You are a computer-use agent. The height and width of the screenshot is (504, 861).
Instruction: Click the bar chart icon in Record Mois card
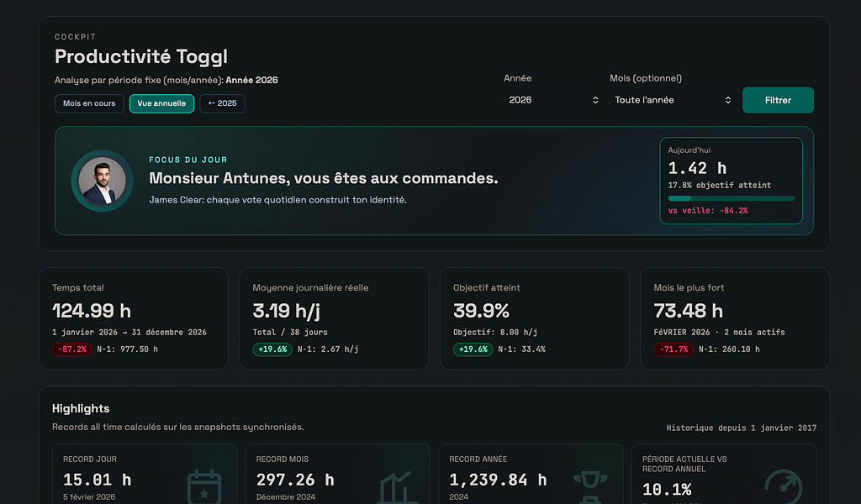(x=398, y=487)
